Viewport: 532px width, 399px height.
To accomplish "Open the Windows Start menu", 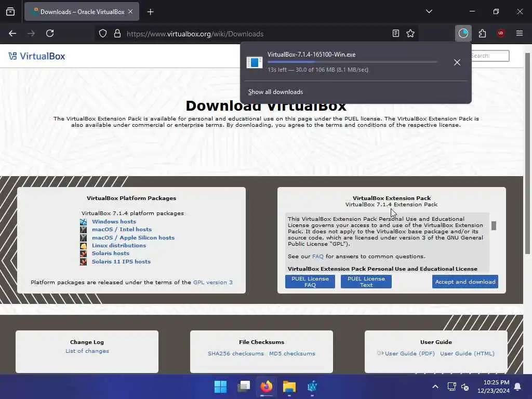I will coord(220,387).
